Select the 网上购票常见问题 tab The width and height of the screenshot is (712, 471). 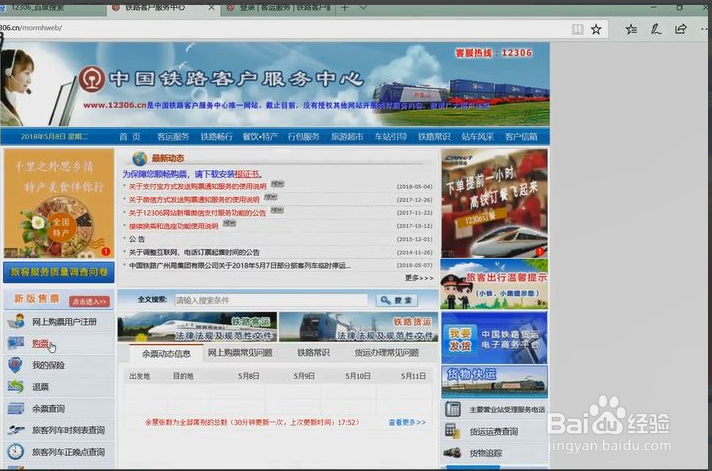click(240, 353)
